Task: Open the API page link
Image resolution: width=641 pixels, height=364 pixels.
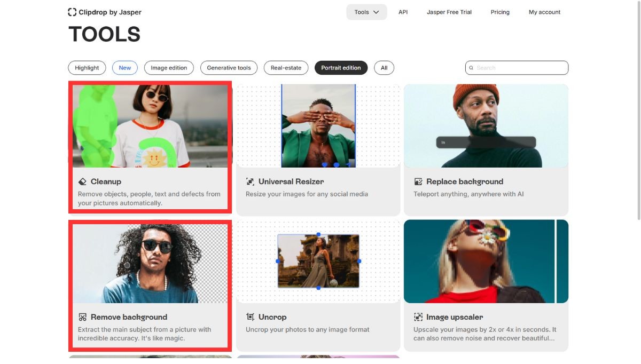Action: pyautogui.click(x=403, y=12)
